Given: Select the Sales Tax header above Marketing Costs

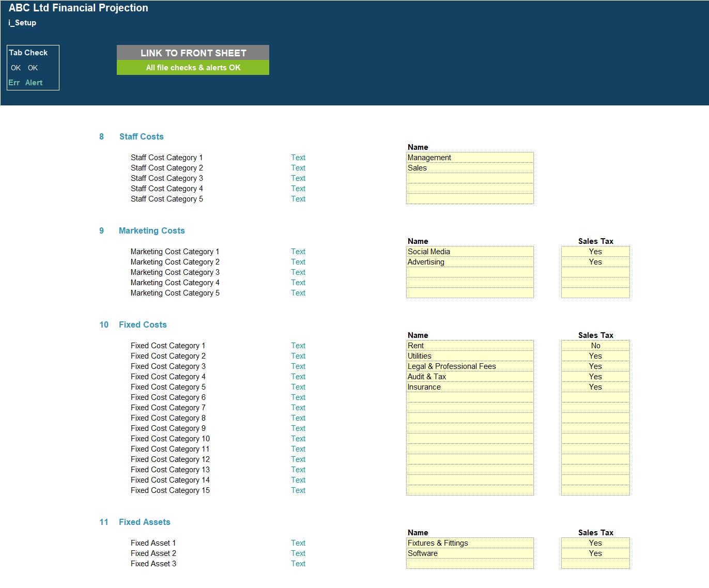Looking at the screenshot, I should click(x=595, y=241).
